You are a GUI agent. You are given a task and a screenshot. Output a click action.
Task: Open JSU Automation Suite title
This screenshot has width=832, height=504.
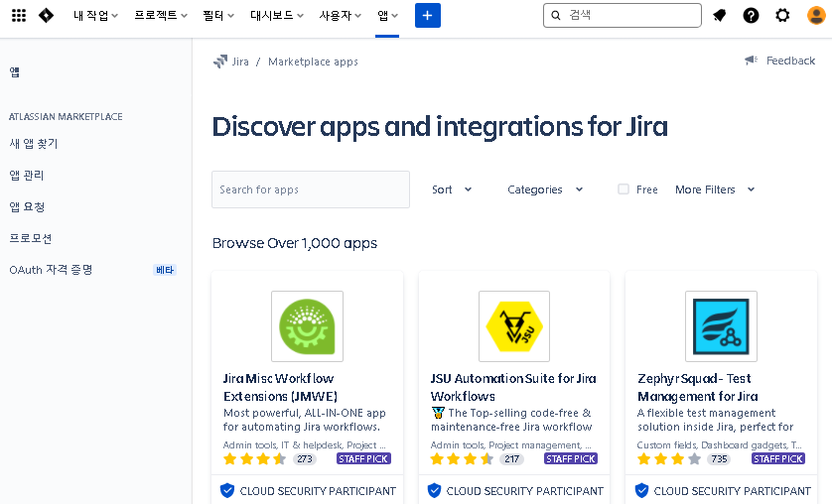(513, 387)
